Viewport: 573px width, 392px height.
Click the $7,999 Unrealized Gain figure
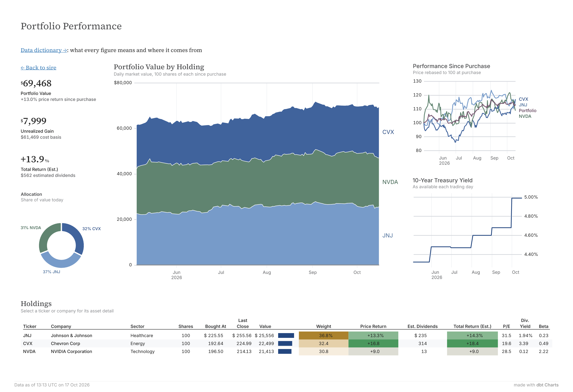[x=34, y=121]
